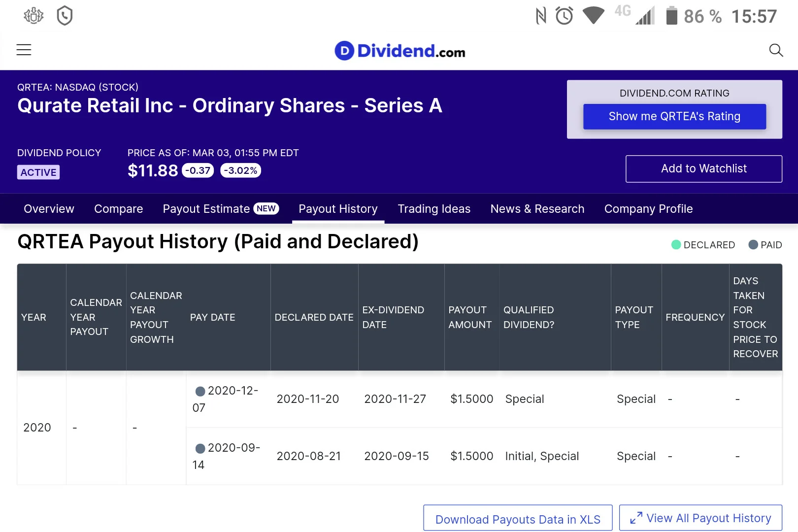Tap the alarm clock status icon
This screenshot has width=798, height=532.
[565, 16]
